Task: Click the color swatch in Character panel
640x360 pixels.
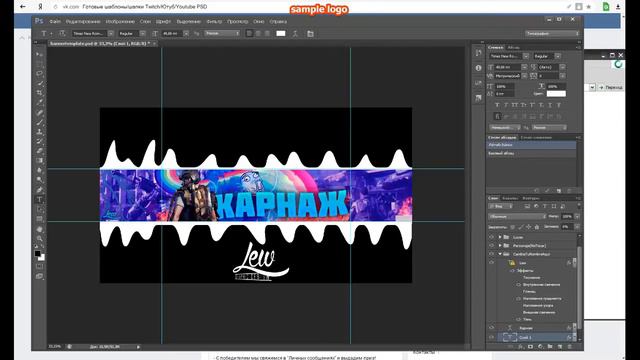Action: (x=556, y=94)
